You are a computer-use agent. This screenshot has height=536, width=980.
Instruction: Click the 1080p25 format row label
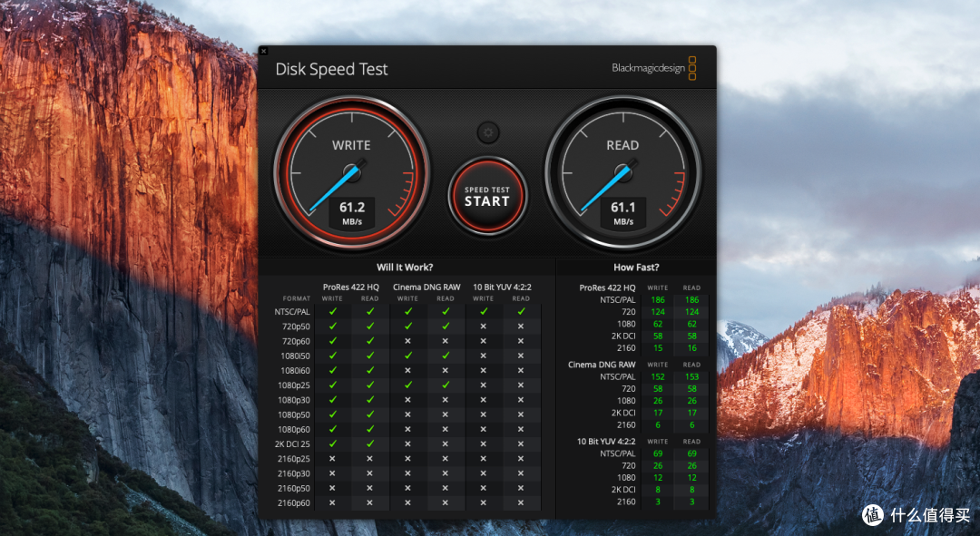[294, 385]
